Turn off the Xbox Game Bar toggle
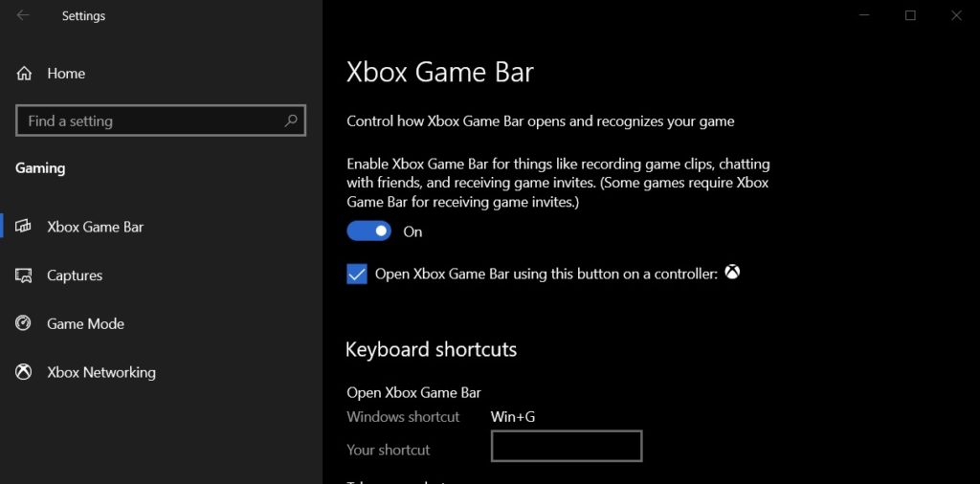The height and width of the screenshot is (484, 980). tap(368, 231)
